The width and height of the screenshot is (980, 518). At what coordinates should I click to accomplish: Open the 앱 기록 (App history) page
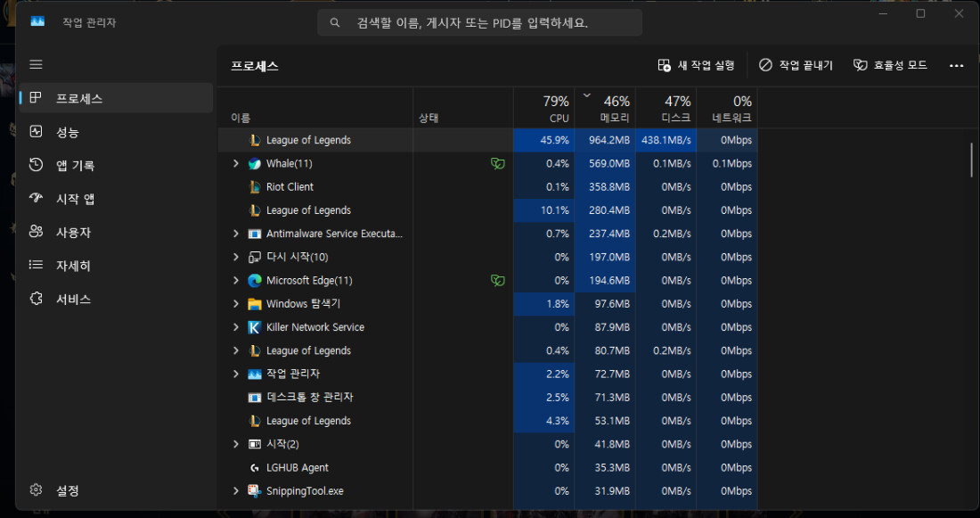pos(75,165)
